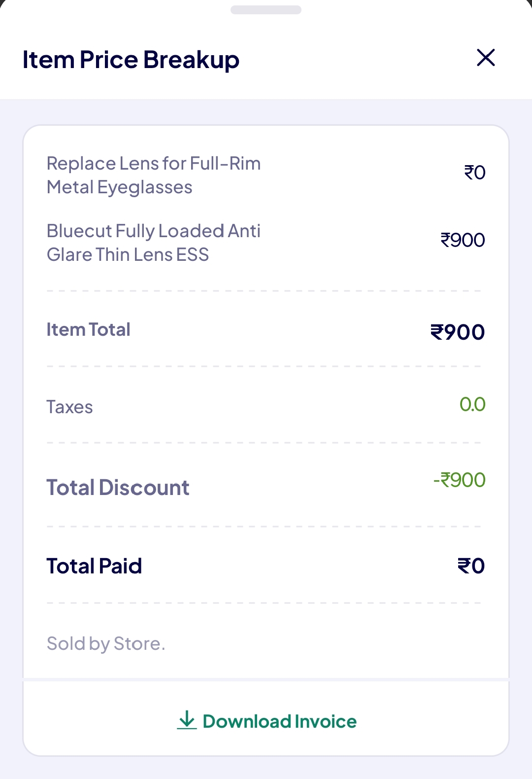Close the Item Price Breakup sheet
This screenshot has width=532, height=779.
486,58
